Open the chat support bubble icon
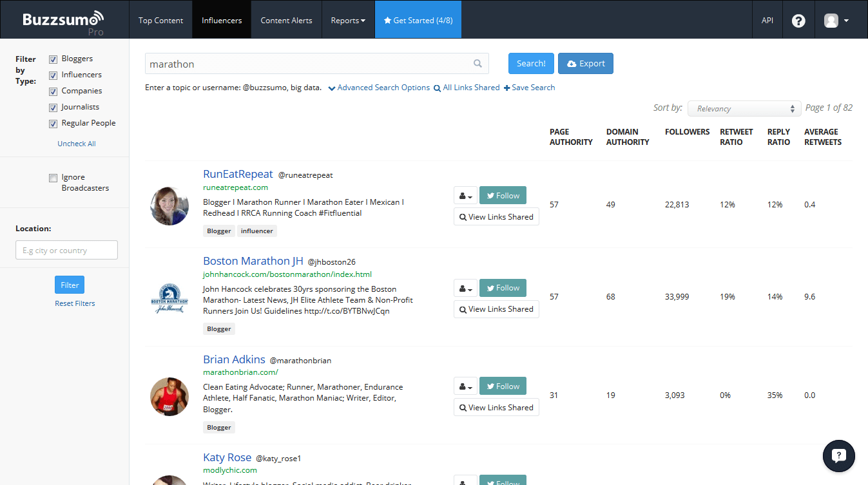This screenshot has width=868, height=485. [838, 456]
